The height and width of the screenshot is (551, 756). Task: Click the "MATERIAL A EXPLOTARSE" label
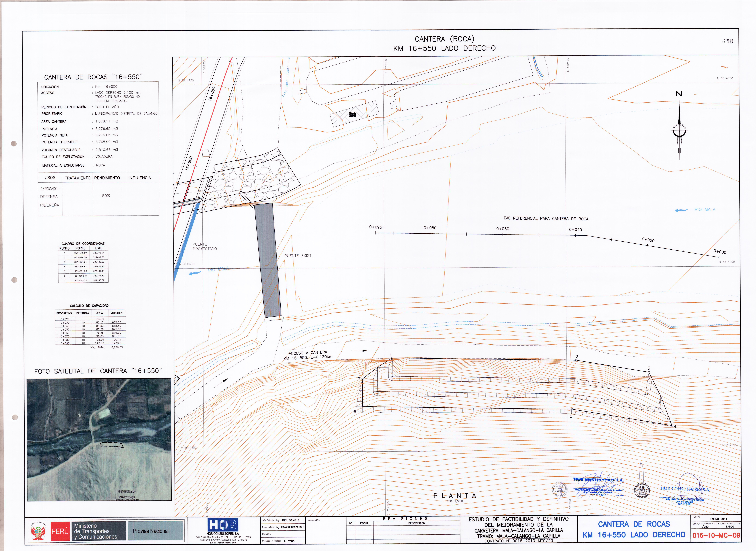63,165
